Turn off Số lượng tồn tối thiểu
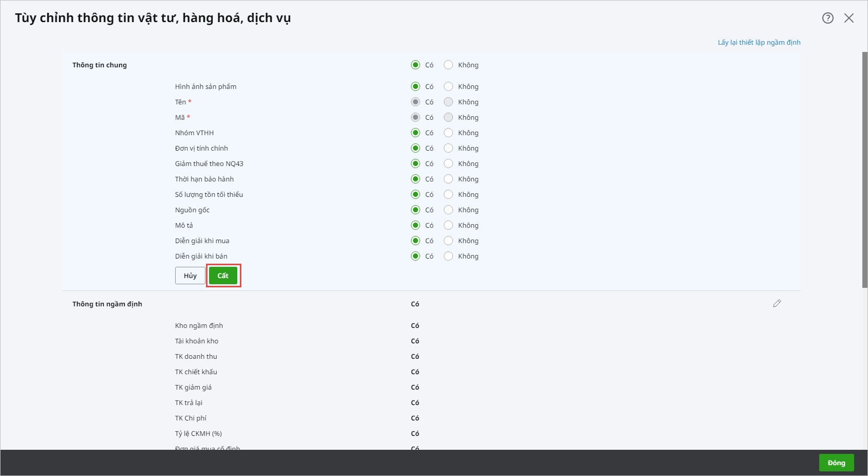868x476 pixels. tap(448, 194)
